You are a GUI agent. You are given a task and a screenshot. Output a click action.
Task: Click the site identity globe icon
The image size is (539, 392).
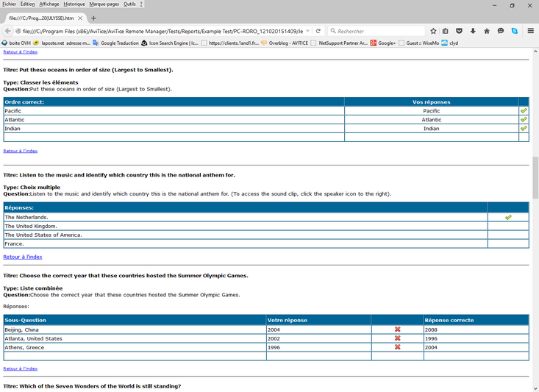18,31
